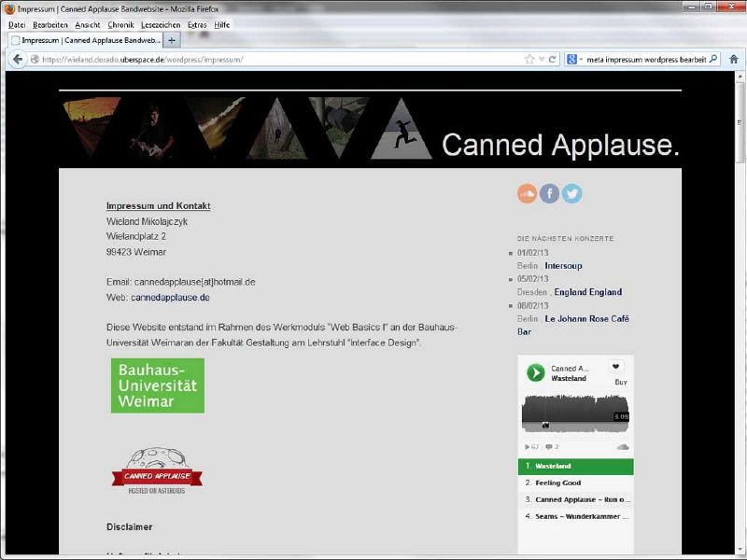Play the Wasteland track in the player

(535, 372)
